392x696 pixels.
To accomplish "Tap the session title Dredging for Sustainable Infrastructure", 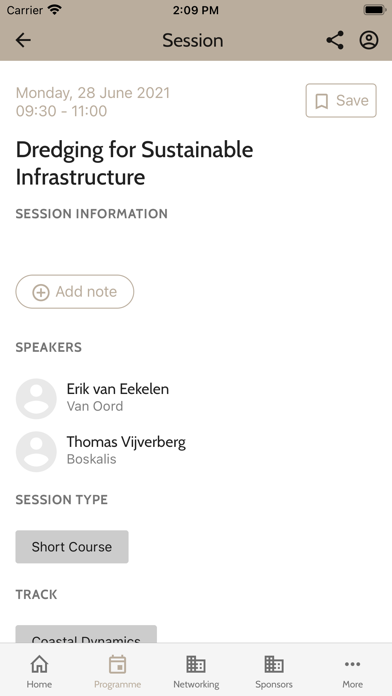I will (x=135, y=163).
